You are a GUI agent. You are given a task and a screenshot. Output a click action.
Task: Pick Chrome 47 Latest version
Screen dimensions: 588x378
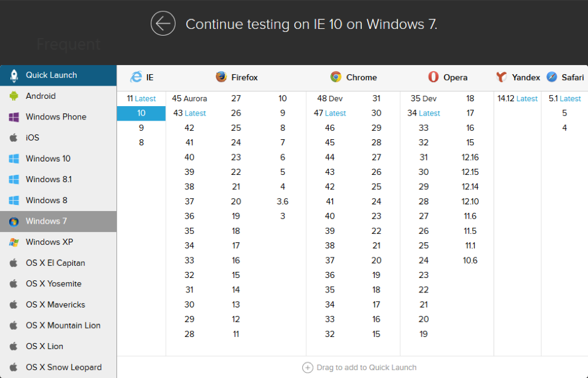(x=330, y=113)
